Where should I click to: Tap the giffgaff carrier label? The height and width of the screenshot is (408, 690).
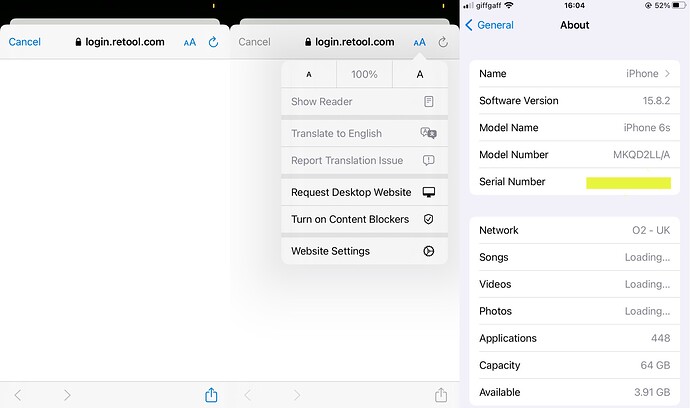(x=488, y=6)
